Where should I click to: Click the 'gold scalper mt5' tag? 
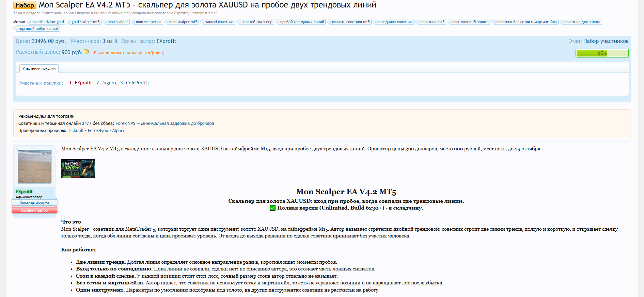(x=84, y=22)
